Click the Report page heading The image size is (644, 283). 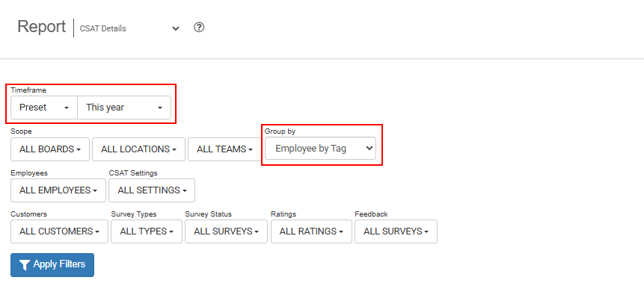click(41, 27)
